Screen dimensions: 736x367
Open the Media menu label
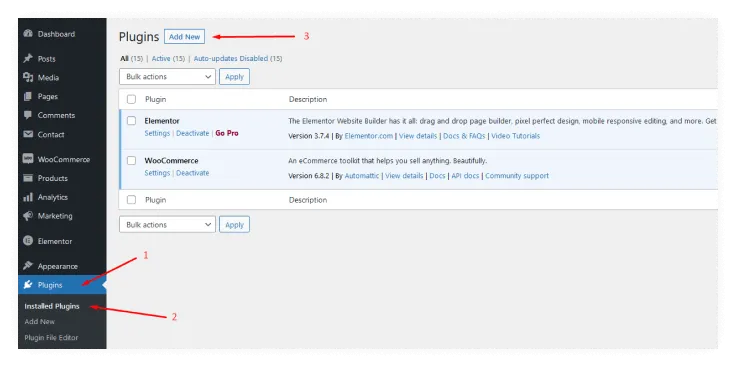pyautogui.click(x=48, y=77)
